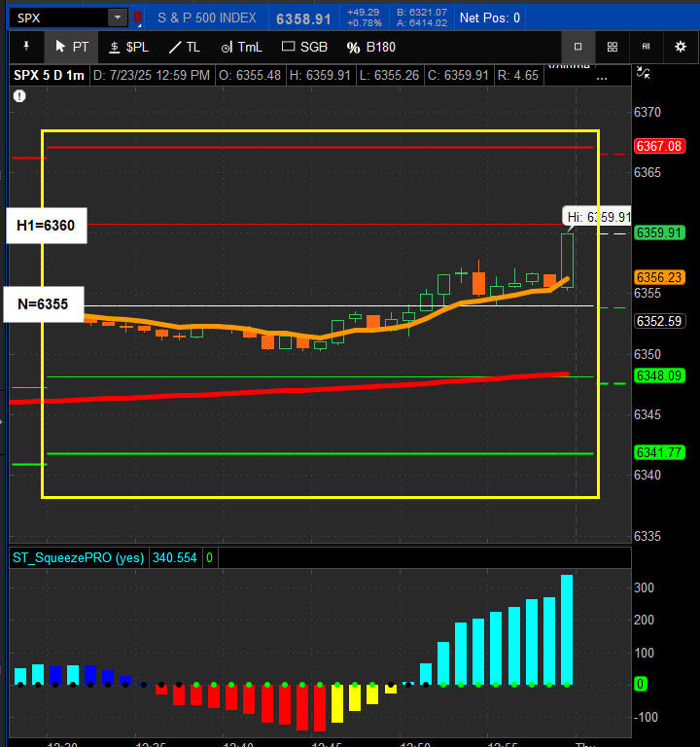The width and height of the screenshot is (700, 747).
Task: Open the chart grid layout icon
Action: click(612, 47)
